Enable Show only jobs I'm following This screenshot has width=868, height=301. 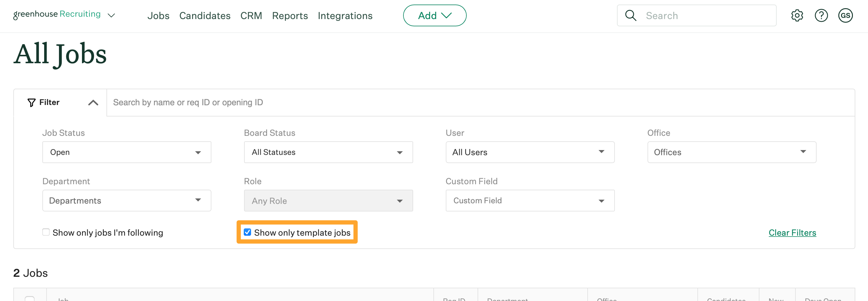[x=46, y=232]
